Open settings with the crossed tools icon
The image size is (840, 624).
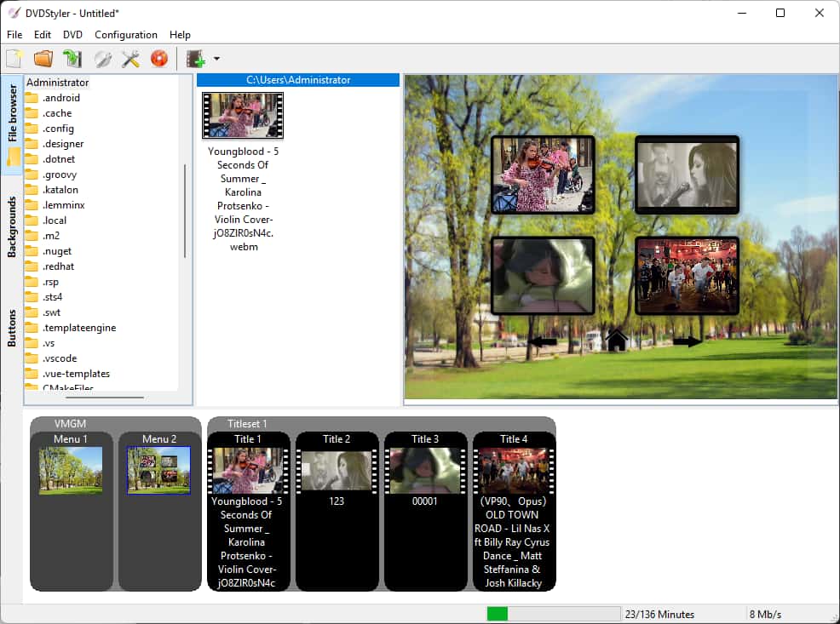pos(130,59)
